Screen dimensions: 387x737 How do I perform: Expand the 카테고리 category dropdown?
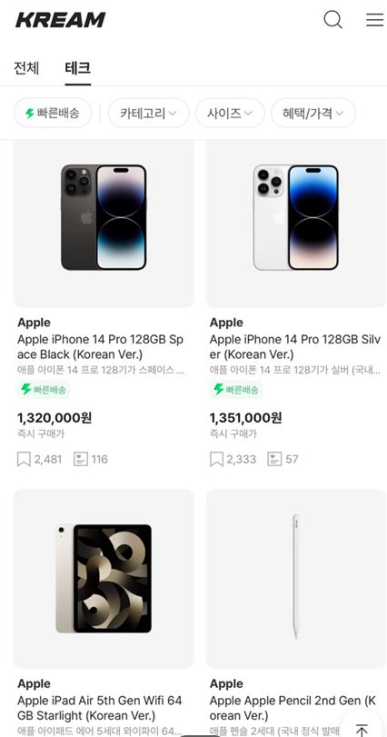(149, 113)
